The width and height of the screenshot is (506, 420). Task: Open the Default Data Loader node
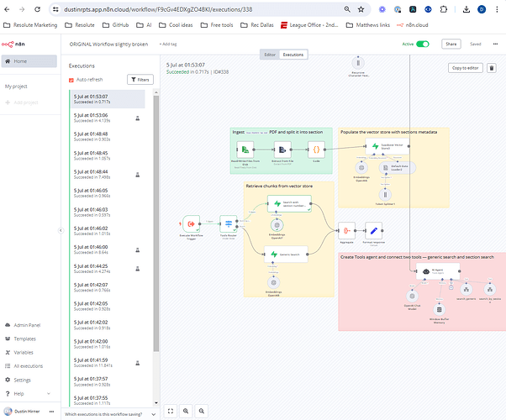coord(398,168)
